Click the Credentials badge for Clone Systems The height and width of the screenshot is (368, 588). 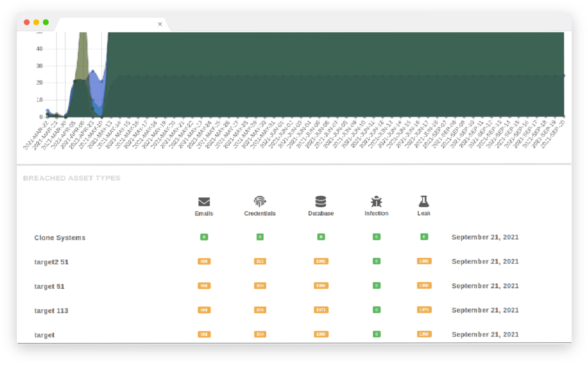[x=260, y=237]
